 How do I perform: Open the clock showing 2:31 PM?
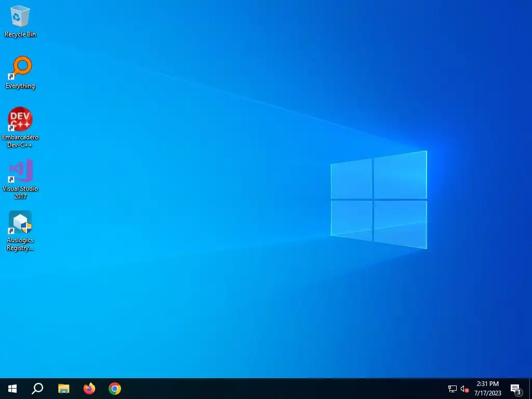(487, 389)
